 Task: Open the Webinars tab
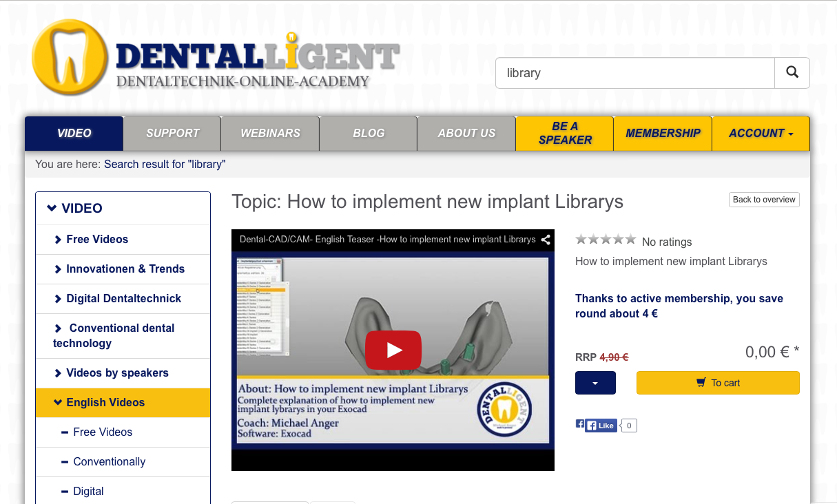click(x=270, y=134)
